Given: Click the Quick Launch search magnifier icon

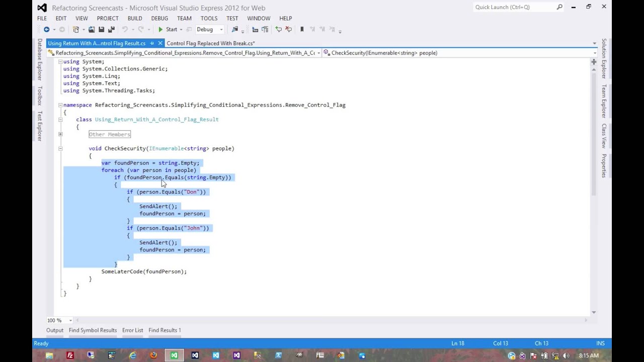Looking at the screenshot, I should [559, 7].
